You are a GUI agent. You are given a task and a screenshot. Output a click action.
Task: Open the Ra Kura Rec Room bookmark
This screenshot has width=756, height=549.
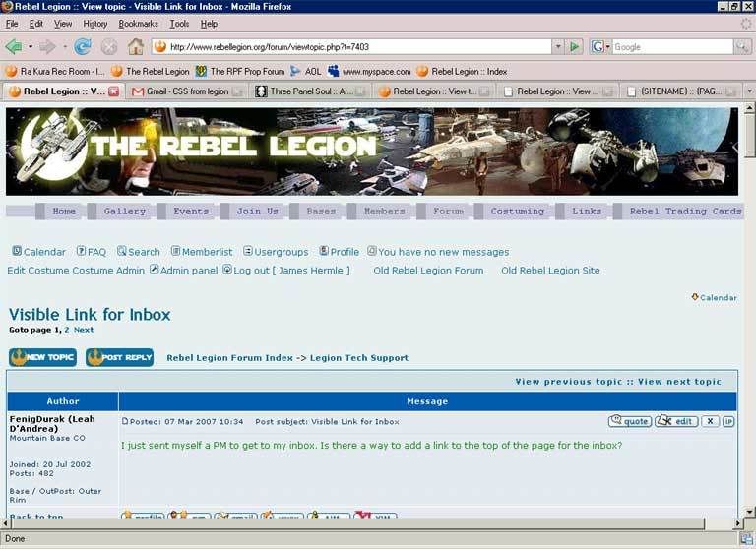(54, 72)
